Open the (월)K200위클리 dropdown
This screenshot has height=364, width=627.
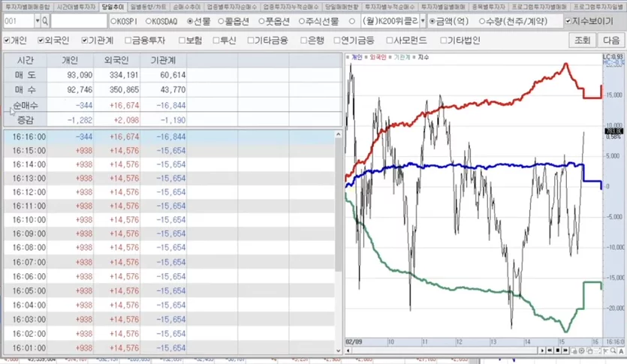coord(423,21)
